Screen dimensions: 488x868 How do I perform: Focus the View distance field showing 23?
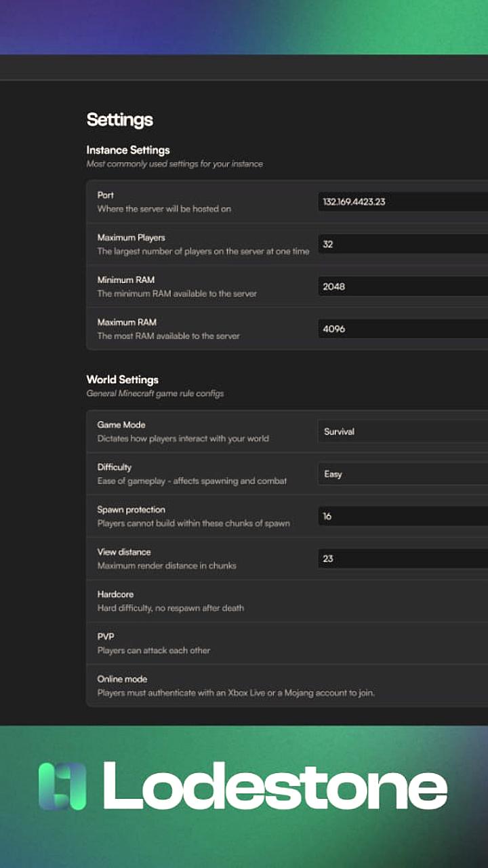pos(403,559)
